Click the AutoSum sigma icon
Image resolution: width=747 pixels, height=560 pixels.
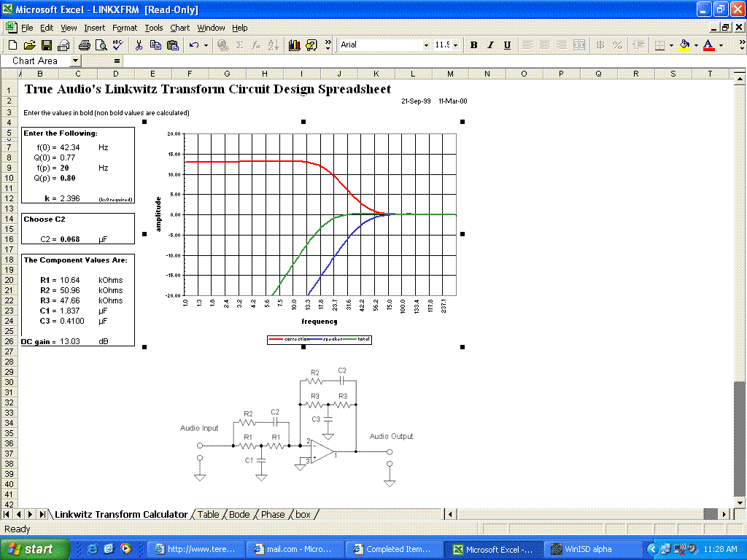coord(239,44)
